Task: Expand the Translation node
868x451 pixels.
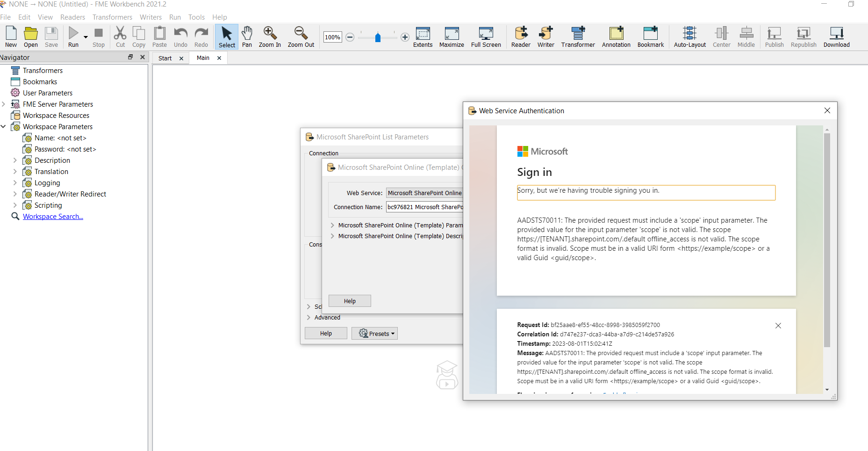Action: (x=15, y=172)
